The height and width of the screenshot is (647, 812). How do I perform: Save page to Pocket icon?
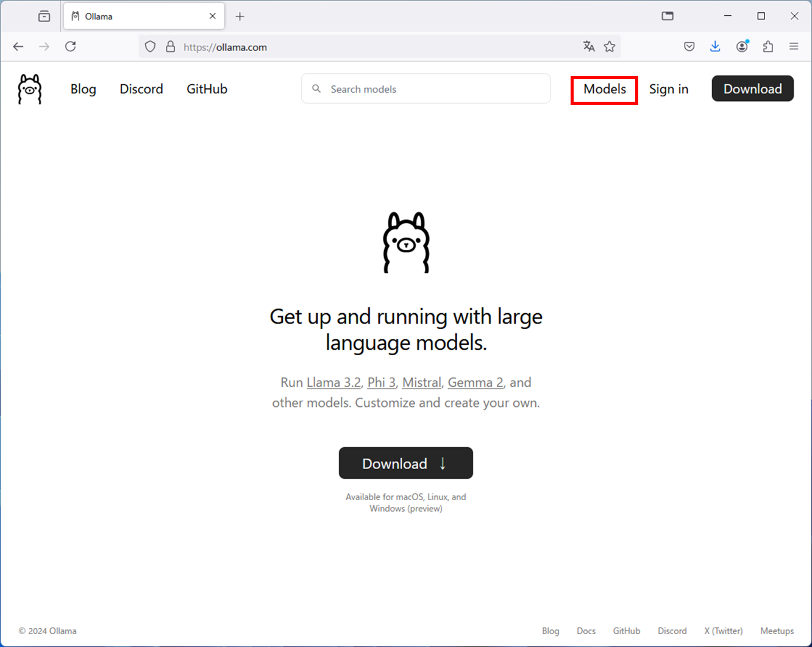click(689, 46)
